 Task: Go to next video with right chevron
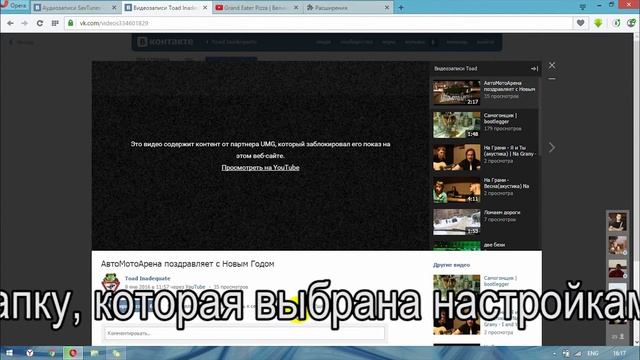[x=552, y=147]
